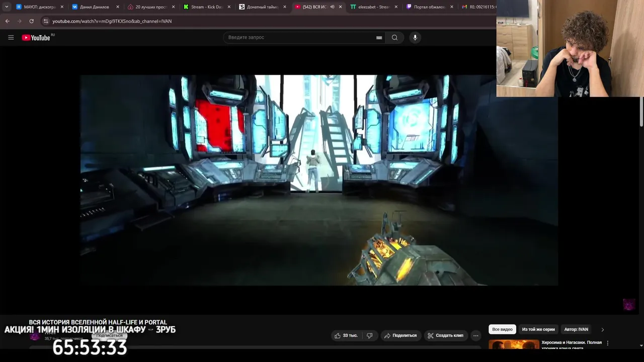The image size is (644, 362).
Task: Switch to the '20 лучших прост' tab
Action: [150, 7]
